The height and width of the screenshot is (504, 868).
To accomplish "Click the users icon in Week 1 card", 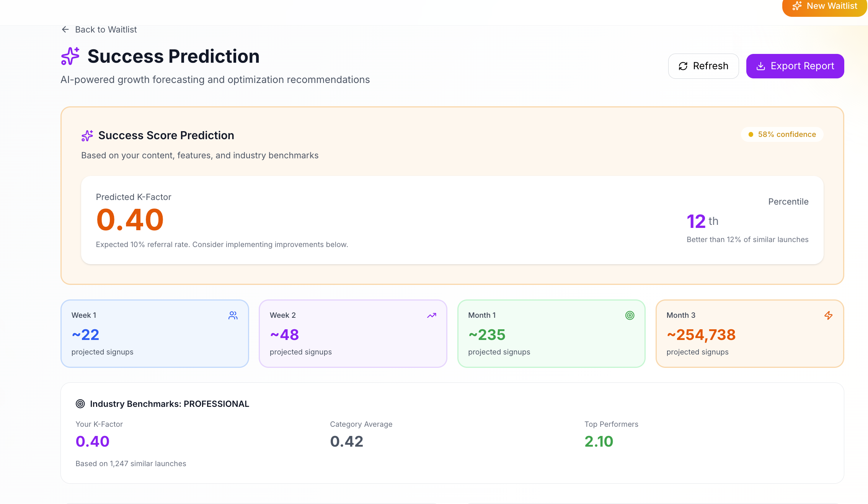I will (x=233, y=315).
